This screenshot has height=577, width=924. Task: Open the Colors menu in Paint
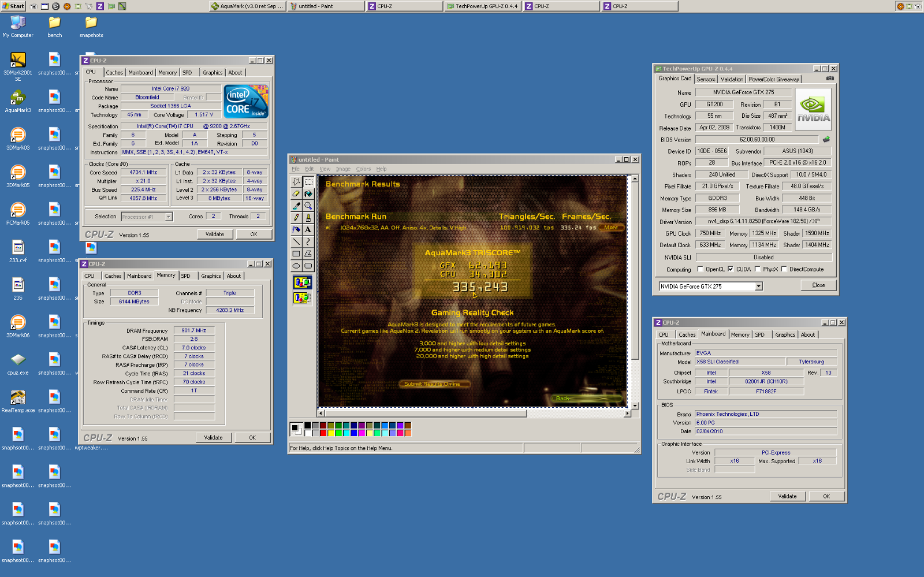363,169
